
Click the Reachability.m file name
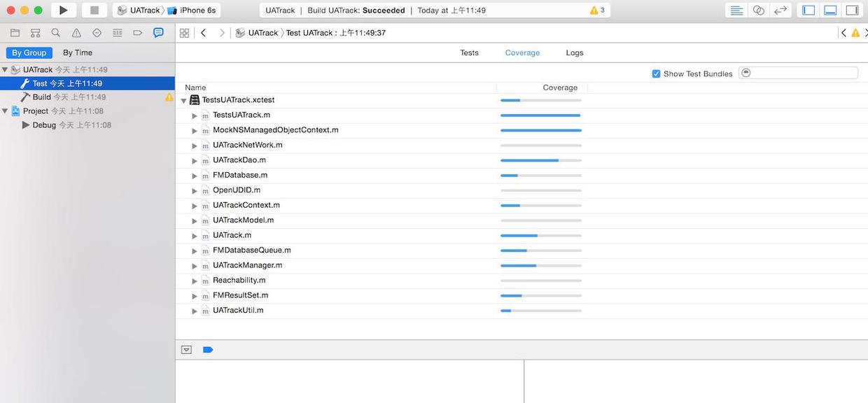(239, 281)
